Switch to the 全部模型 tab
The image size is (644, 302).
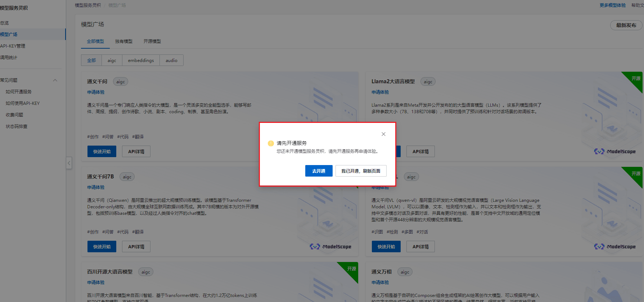pyautogui.click(x=95, y=41)
